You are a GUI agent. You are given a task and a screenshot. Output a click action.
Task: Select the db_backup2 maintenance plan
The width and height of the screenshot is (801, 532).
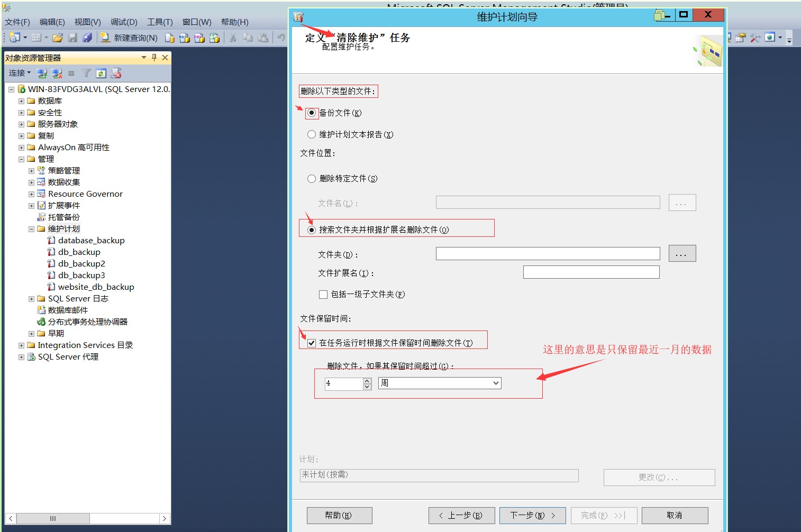[x=81, y=263]
